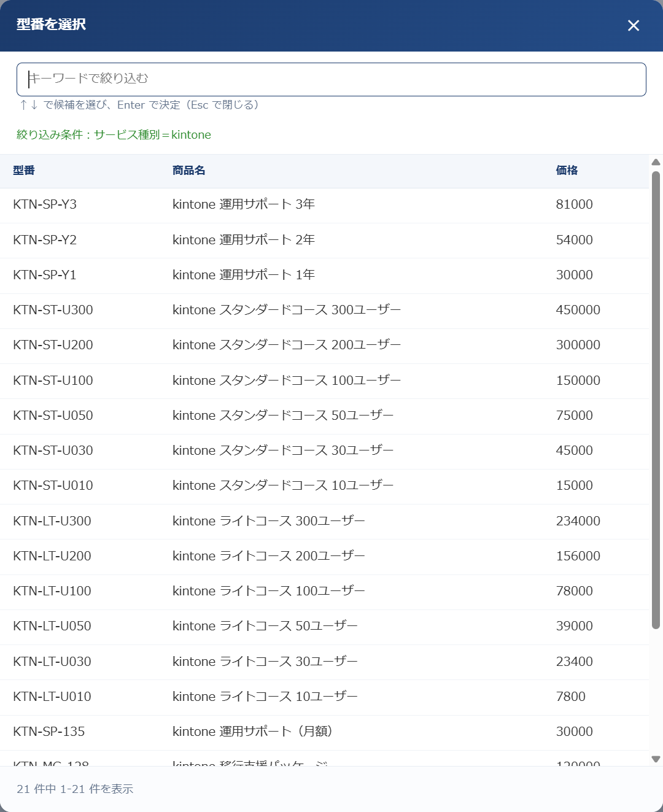Click price 81000
This screenshot has height=812, width=663.
(x=575, y=204)
